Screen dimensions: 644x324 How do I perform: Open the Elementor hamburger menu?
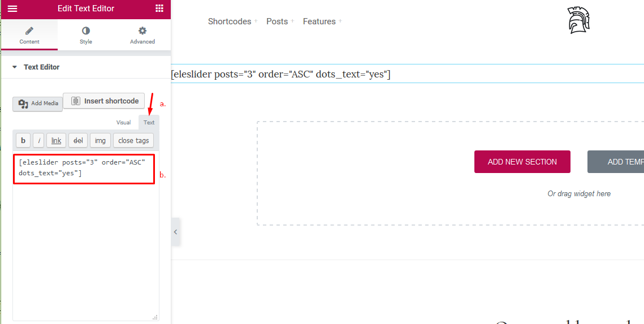pos(12,8)
